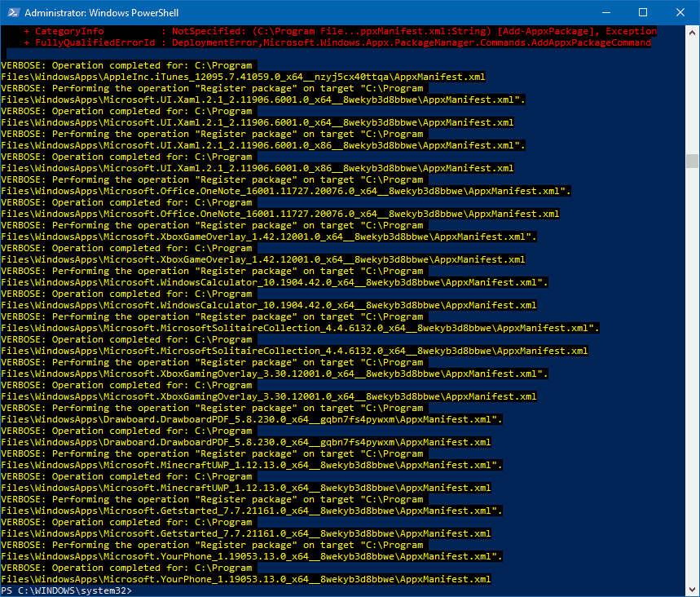This screenshot has height=597, width=700.
Task: Minimize the PowerShell window
Action: [605, 12]
